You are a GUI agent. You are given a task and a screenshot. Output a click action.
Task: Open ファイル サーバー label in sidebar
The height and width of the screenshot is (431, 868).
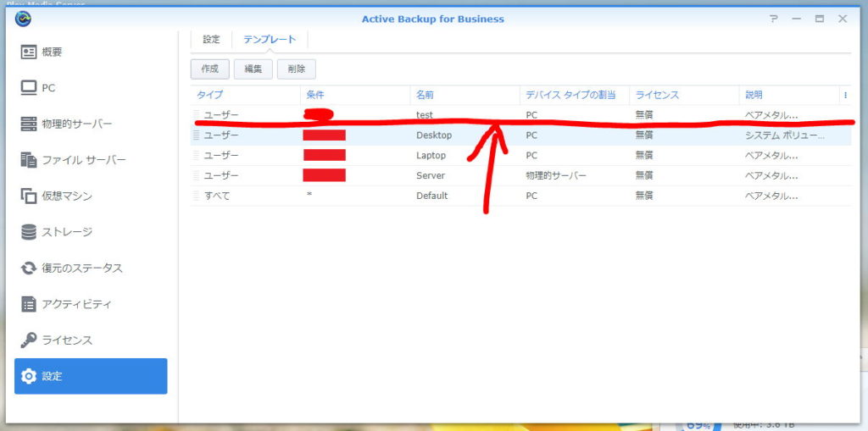pyautogui.click(x=84, y=160)
